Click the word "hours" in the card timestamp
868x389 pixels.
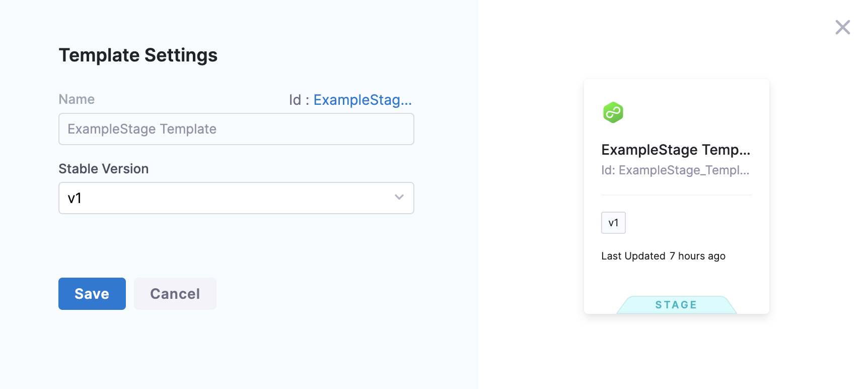(691, 256)
